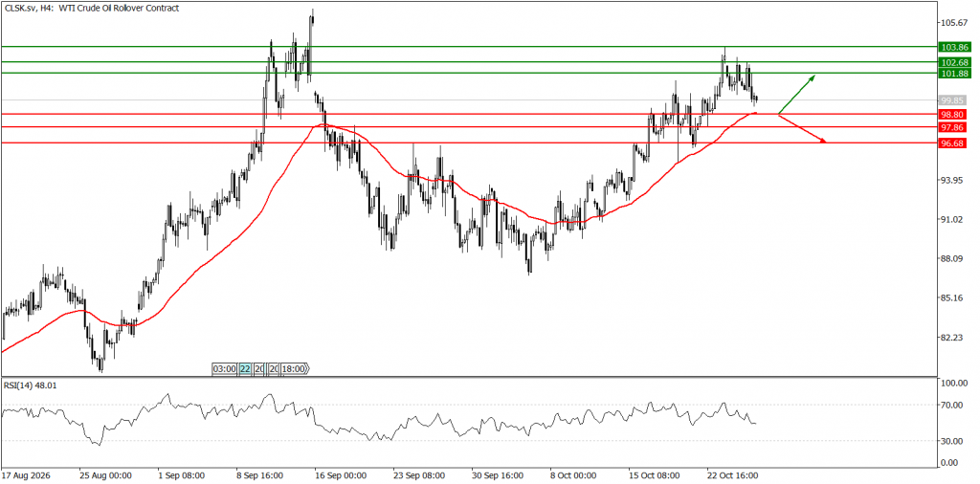The image size is (980, 484).
Task: Select the highlighted 22 event marker
Action: (x=244, y=369)
